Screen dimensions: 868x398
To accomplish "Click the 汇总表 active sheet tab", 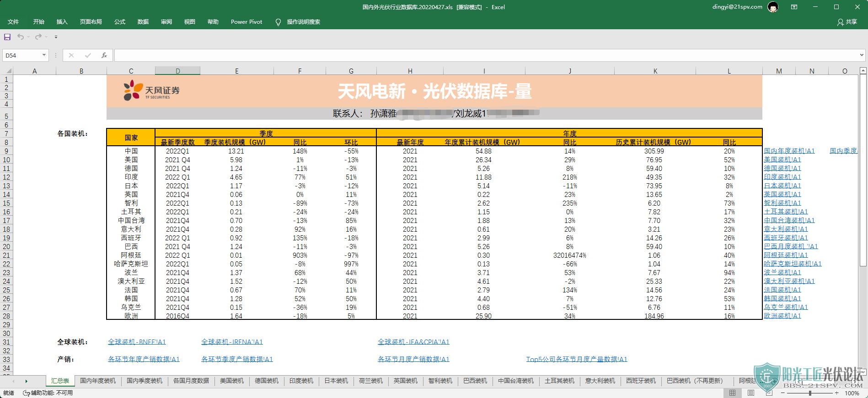I will 60,381.
